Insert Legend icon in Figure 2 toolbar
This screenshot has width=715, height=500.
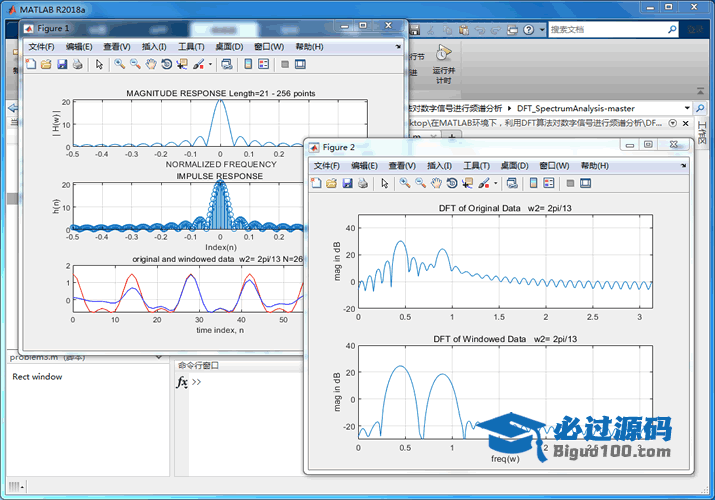pyautogui.click(x=549, y=183)
